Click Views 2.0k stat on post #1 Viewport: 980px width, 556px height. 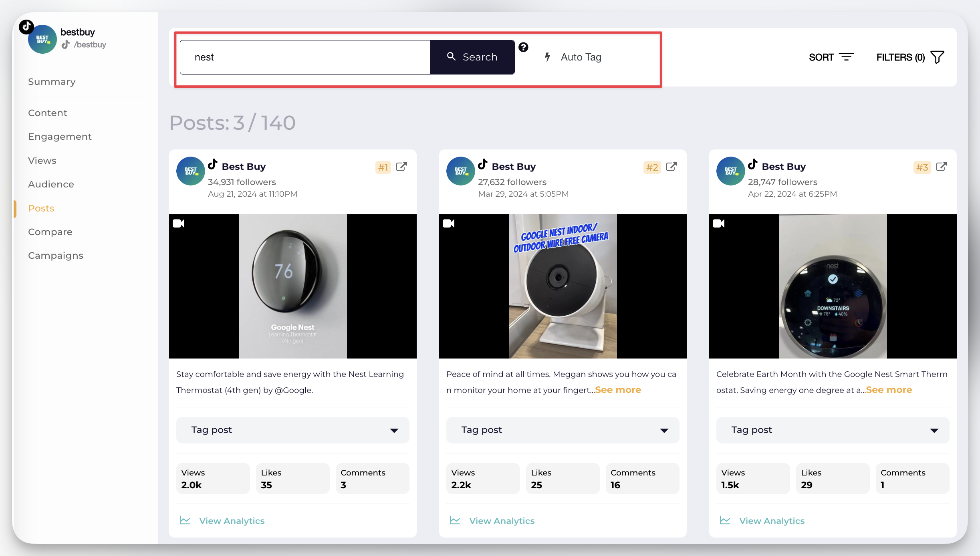tap(213, 478)
